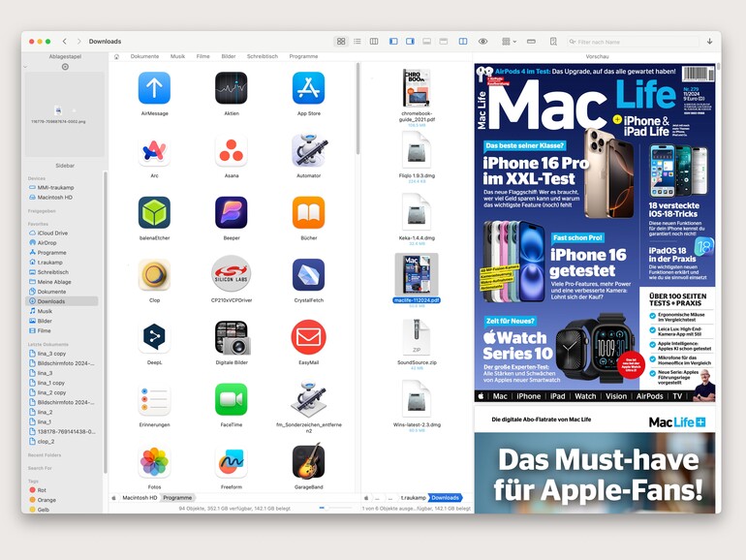The height and width of the screenshot is (560, 746).
Task: Open 'Meine Ablage' in sidebar
Action: click(54, 282)
